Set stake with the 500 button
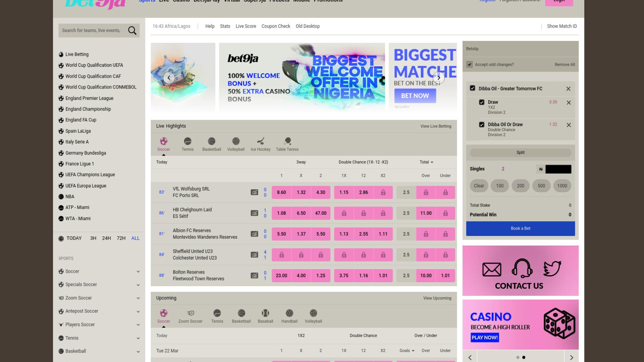644x362 pixels. click(x=541, y=186)
